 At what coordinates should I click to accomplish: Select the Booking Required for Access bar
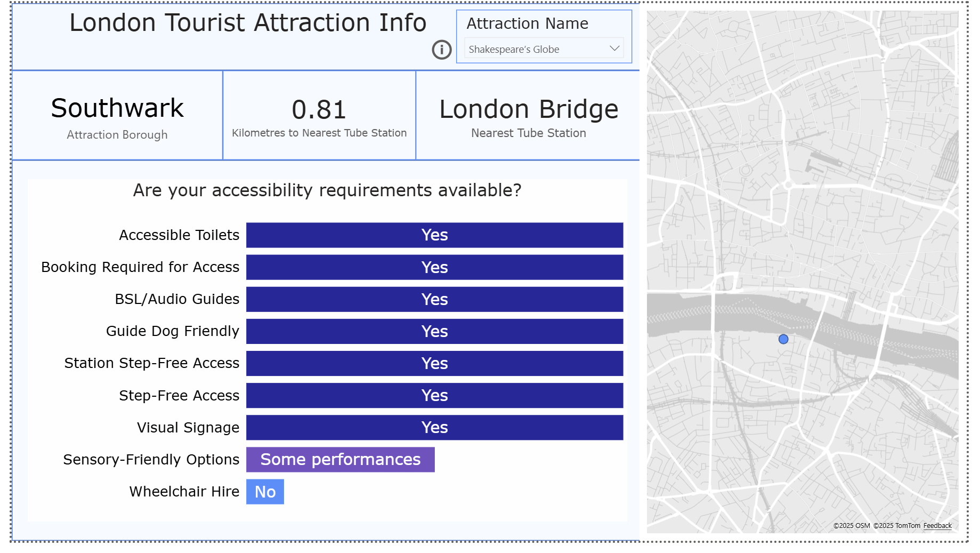coord(434,267)
